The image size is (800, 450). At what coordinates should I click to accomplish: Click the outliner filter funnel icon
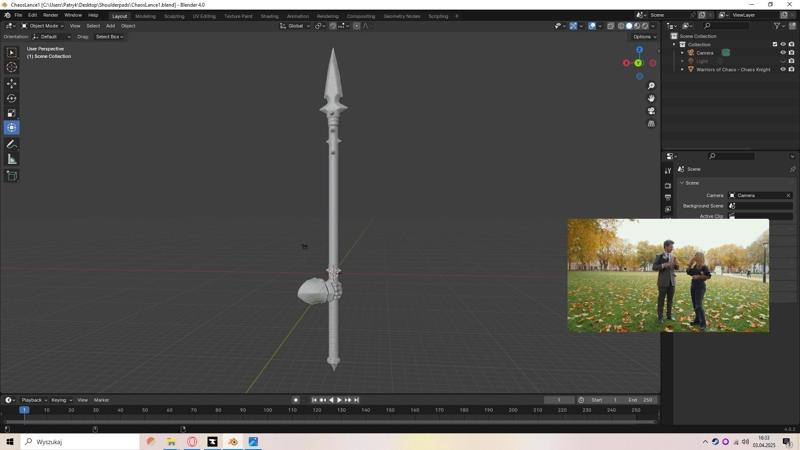(777, 26)
